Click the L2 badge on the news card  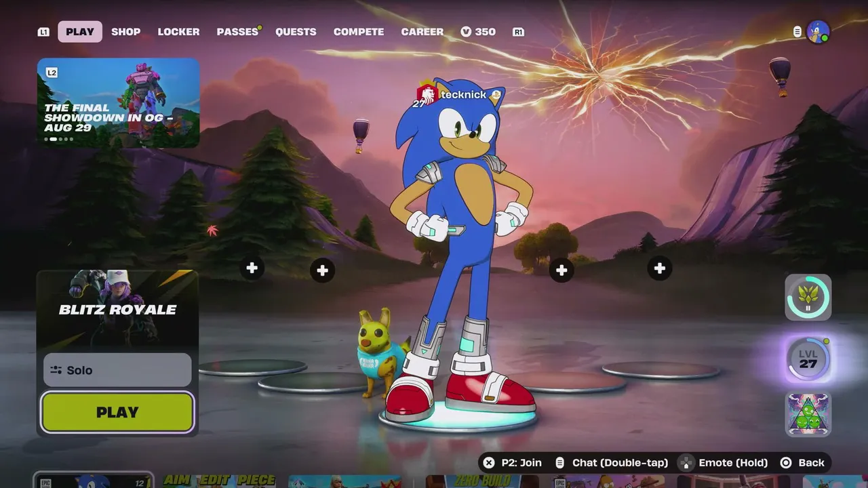pyautogui.click(x=52, y=73)
